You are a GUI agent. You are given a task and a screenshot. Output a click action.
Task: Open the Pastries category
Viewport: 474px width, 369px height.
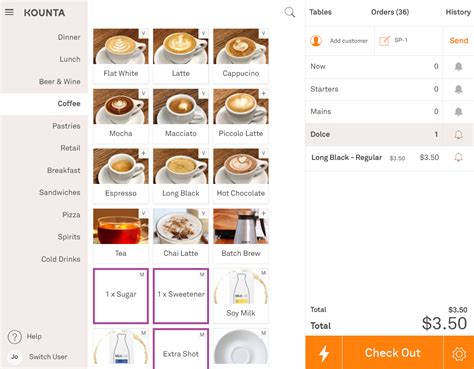66,126
